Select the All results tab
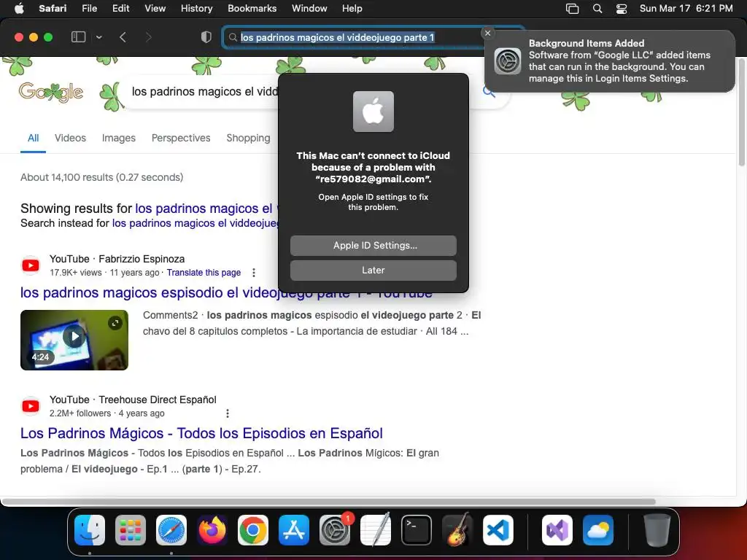Image resolution: width=747 pixels, height=560 pixels. click(33, 138)
